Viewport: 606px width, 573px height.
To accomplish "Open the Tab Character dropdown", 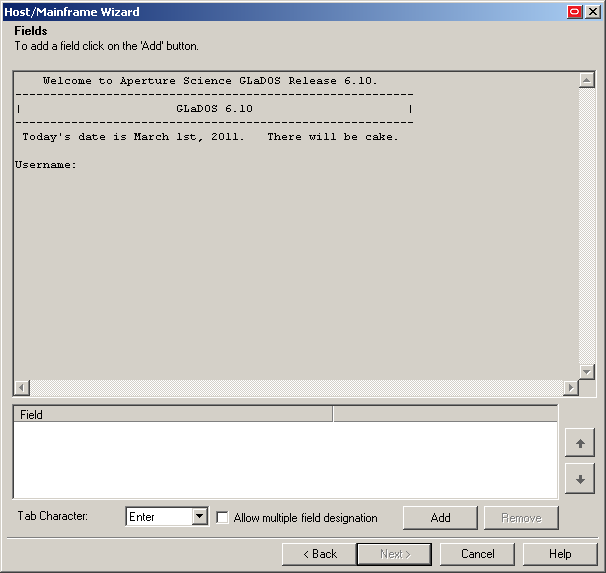I will pyautogui.click(x=199, y=516).
